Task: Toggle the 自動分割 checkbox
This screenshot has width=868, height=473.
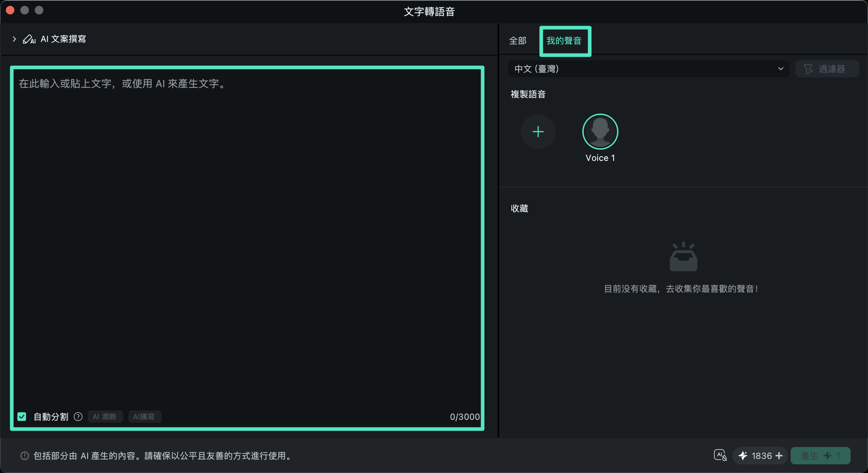Action: click(x=22, y=417)
